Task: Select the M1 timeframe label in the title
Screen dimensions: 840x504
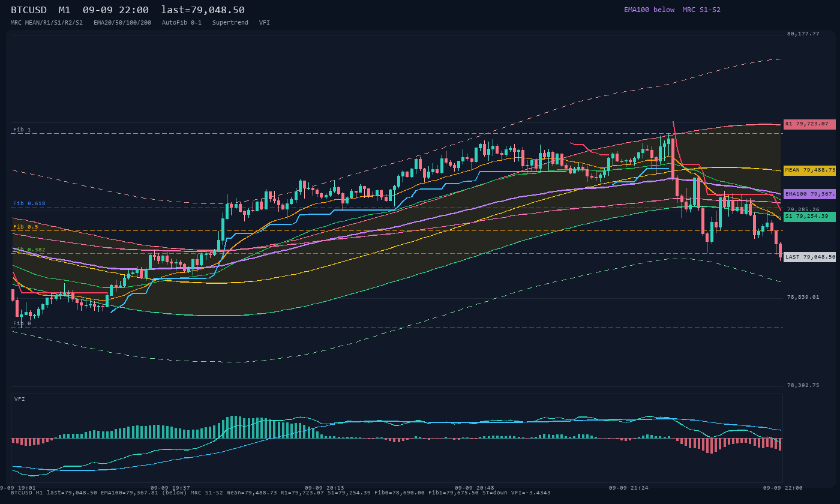Action: point(64,10)
